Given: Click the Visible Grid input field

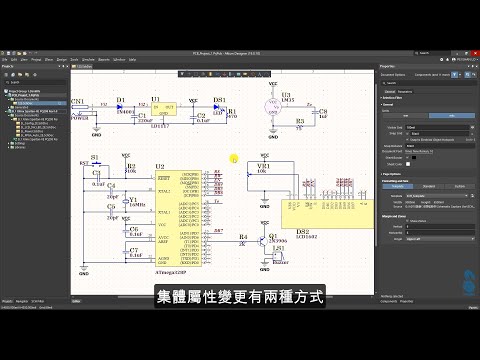Looking at the screenshot, I should pos(437,127).
